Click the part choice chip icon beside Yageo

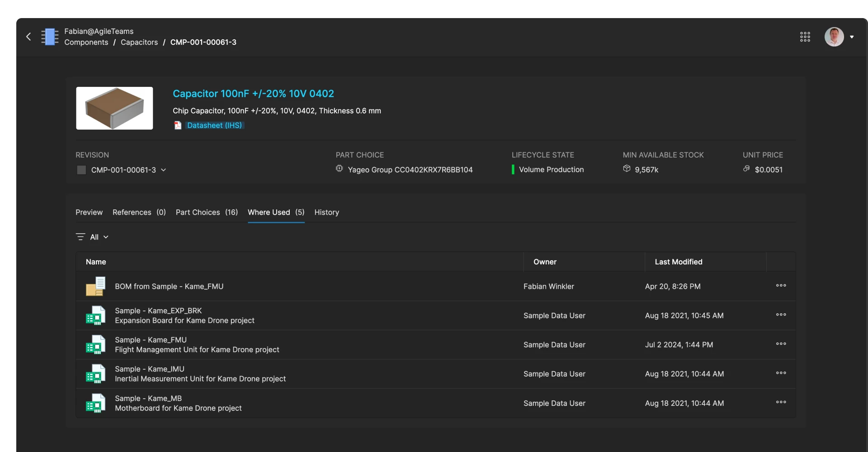pos(340,169)
